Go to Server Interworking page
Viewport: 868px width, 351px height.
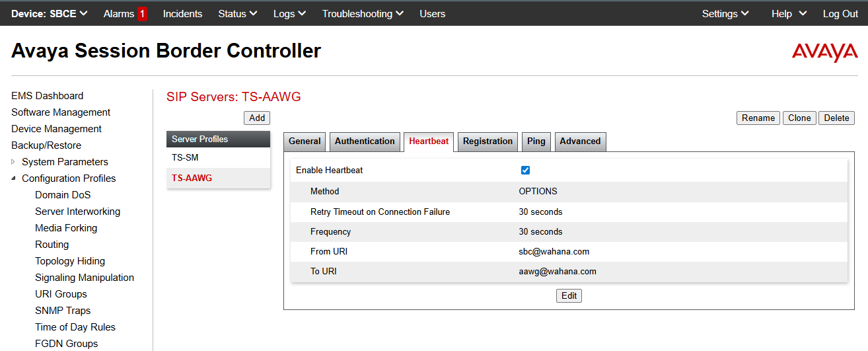(x=77, y=212)
